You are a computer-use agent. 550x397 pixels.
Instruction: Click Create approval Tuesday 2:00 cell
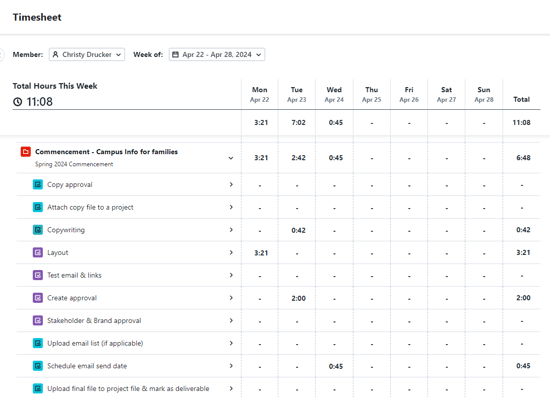[298, 298]
